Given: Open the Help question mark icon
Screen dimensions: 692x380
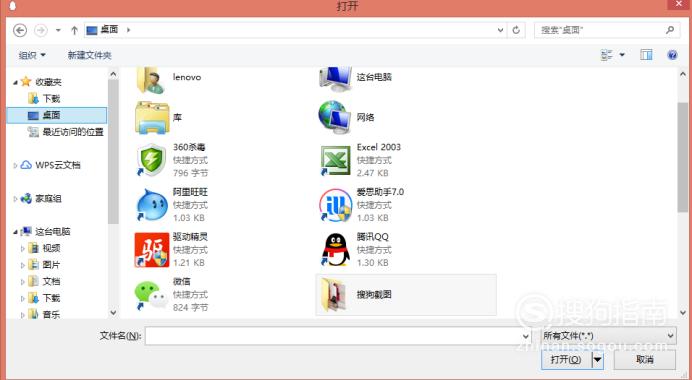Looking at the screenshot, I should point(672,55).
